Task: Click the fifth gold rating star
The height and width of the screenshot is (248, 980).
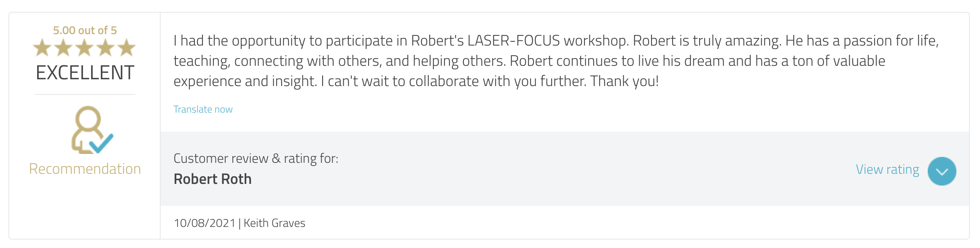Action: coord(127,48)
